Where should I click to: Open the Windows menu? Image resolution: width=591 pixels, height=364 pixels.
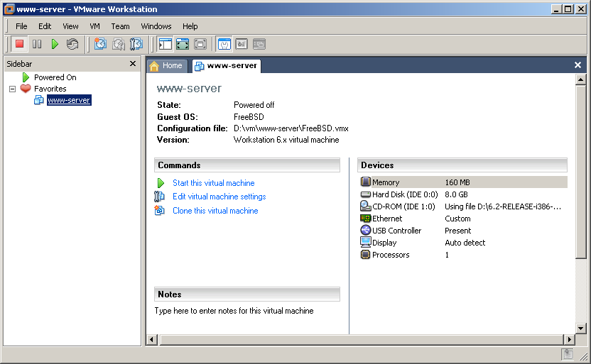click(156, 26)
